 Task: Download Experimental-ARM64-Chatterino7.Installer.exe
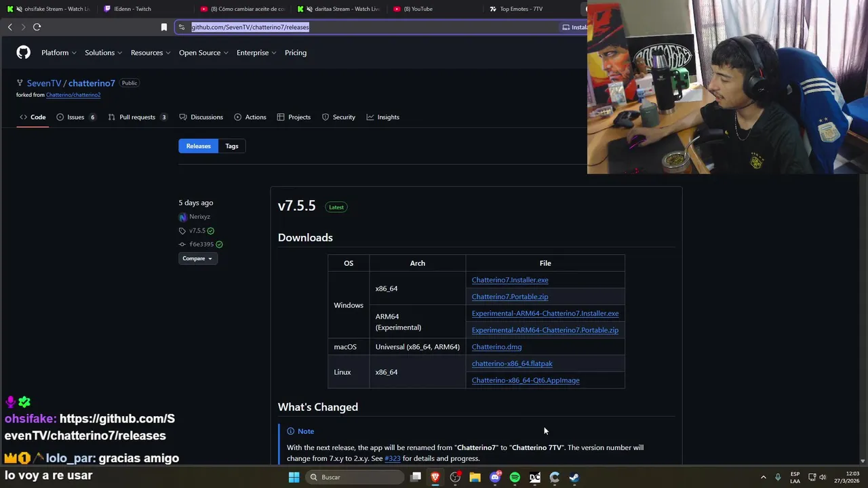(545, 314)
